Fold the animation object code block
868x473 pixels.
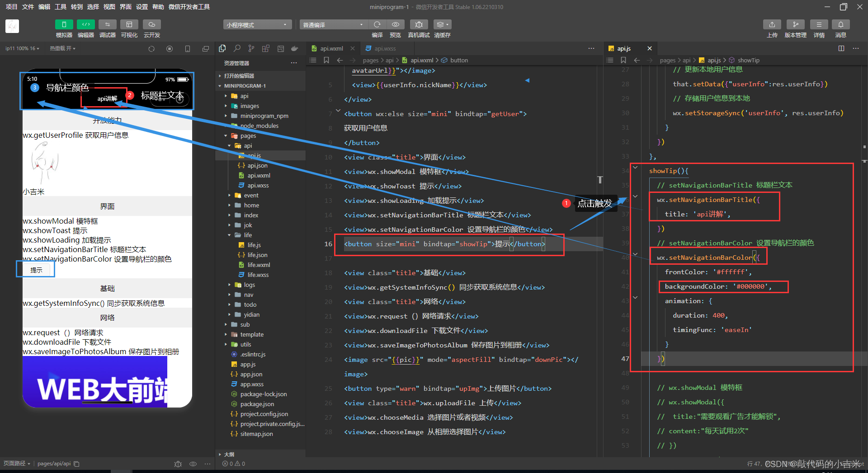tap(635, 298)
